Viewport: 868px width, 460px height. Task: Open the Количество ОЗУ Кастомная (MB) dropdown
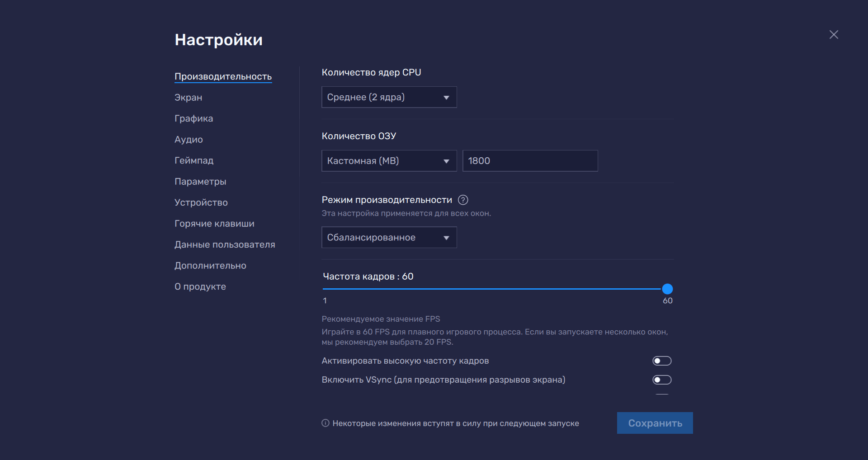coord(389,161)
